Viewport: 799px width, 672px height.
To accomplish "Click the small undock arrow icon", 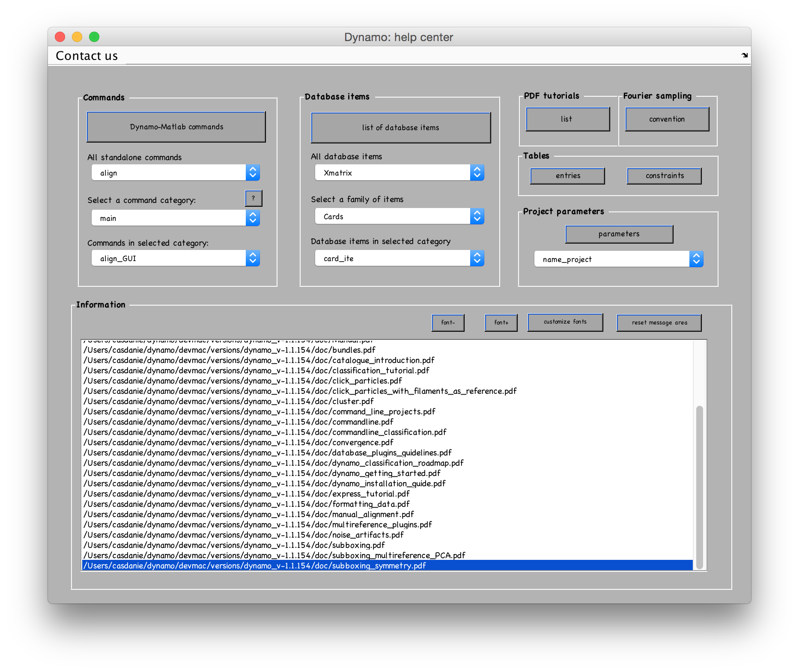I will coord(745,55).
